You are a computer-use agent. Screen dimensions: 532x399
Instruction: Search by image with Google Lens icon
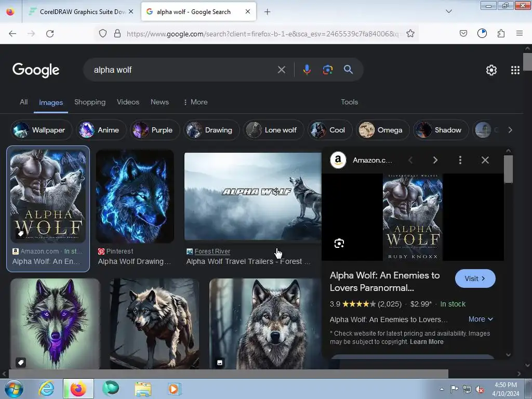point(327,70)
